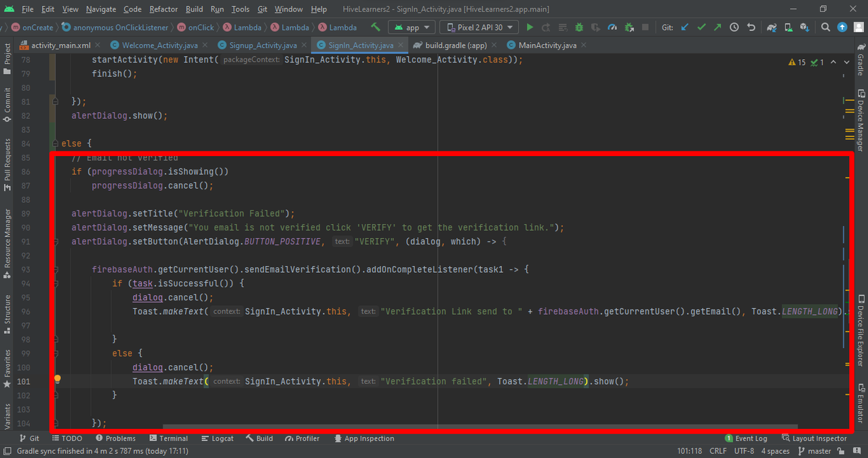Open the Navigate menu
Screen dimensions: 868x458
(101, 9)
